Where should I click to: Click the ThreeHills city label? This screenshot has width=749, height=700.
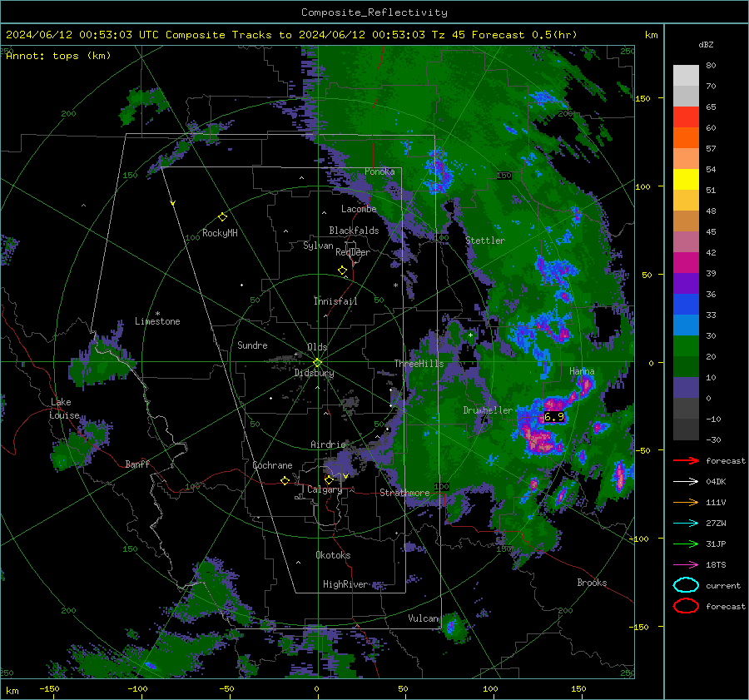tap(419, 364)
